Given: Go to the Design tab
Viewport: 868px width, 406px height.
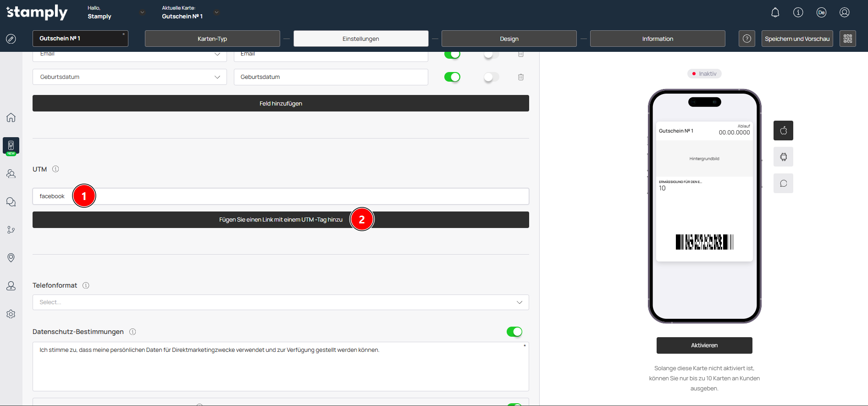Looking at the screenshot, I should pyautogui.click(x=509, y=39).
